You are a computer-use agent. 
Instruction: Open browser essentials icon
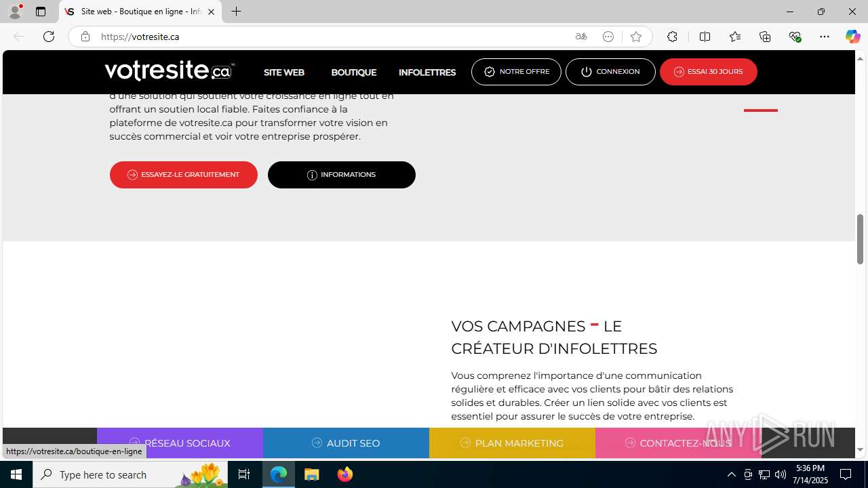pos(795,37)
